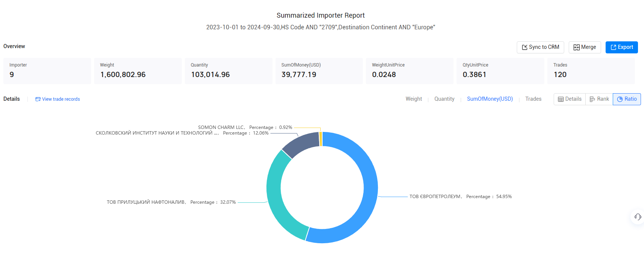
Task: Click the WeightUnitPrice card 0.0248
Action: pyautogui.click(x=410, y=71)
